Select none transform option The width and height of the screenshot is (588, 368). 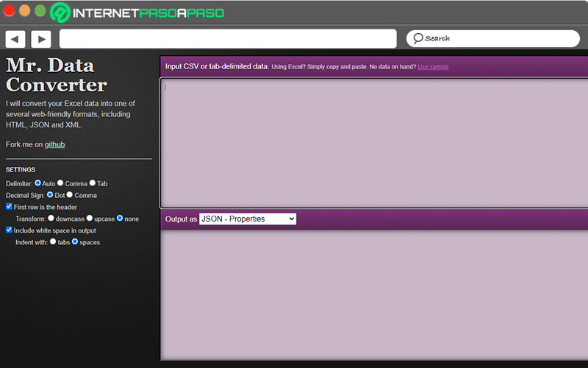120,218
